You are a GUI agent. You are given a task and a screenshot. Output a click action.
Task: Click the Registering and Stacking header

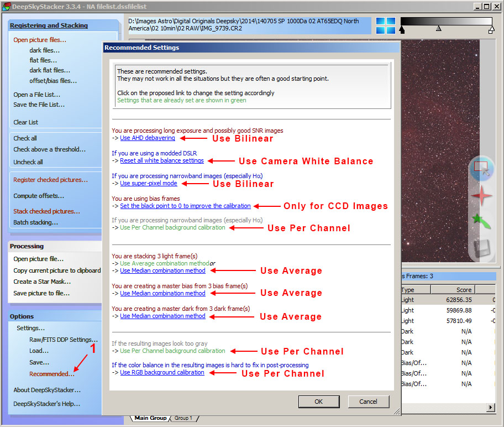49,25
